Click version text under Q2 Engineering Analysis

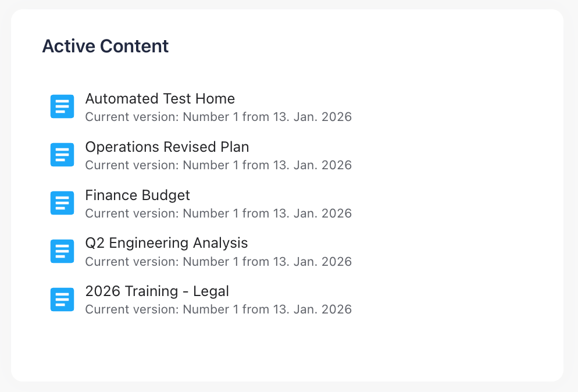[218, 262]
